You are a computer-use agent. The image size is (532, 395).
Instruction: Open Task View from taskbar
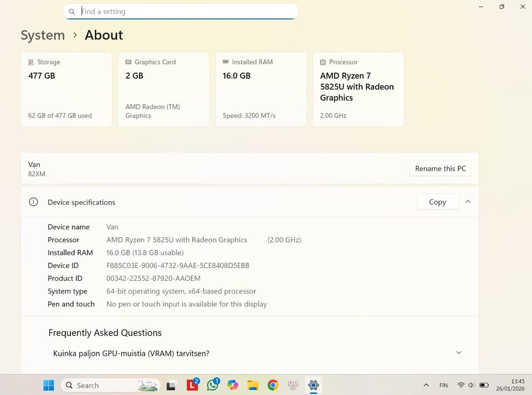coord(171,386)
